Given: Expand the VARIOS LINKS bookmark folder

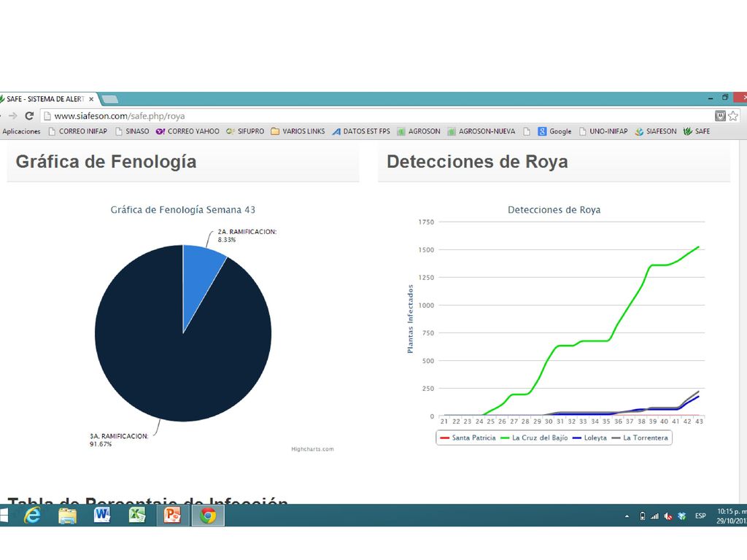Looking at the screenshot, I should coord(298,131).
